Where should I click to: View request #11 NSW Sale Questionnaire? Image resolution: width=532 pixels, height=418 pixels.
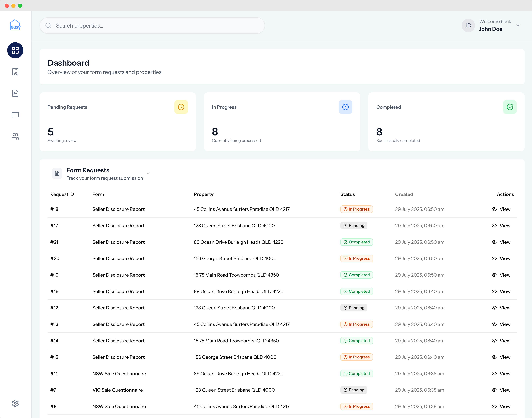coord(505,373)
